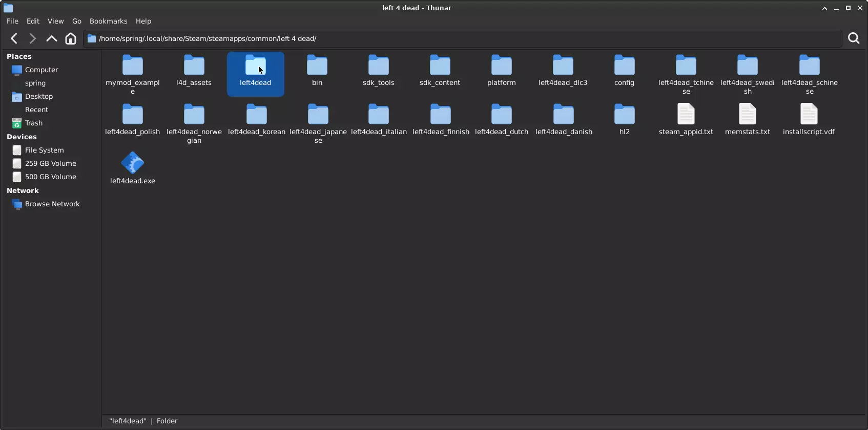This screenshot has height=430, width=868.
Task: Click the Thunar window menu icon
Action: tap(8, 8)
